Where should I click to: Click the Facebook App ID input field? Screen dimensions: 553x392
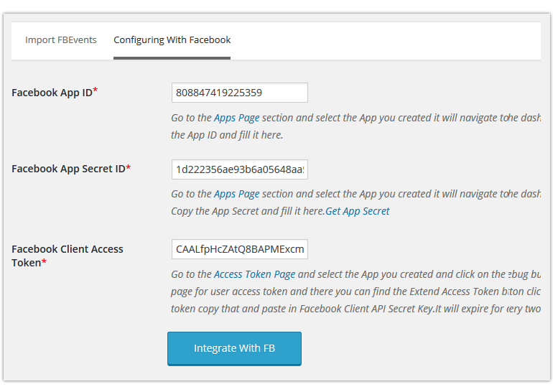point(240,93)
